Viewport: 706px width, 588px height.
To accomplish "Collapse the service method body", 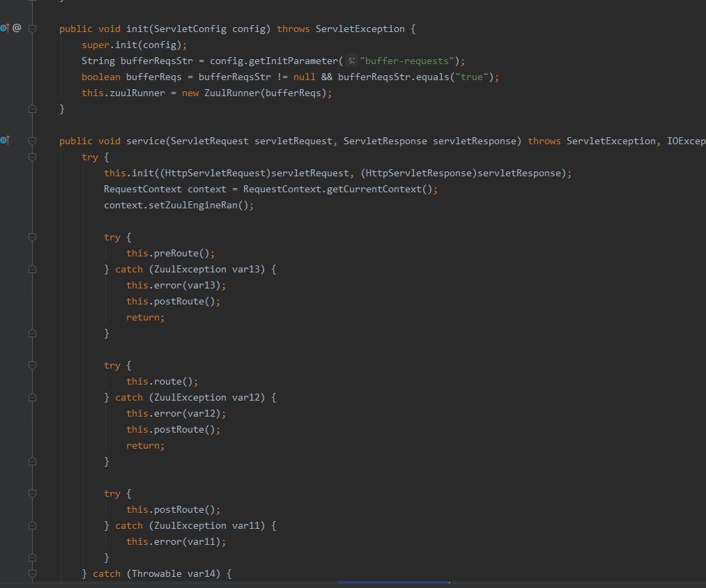I will coord(32,141).
